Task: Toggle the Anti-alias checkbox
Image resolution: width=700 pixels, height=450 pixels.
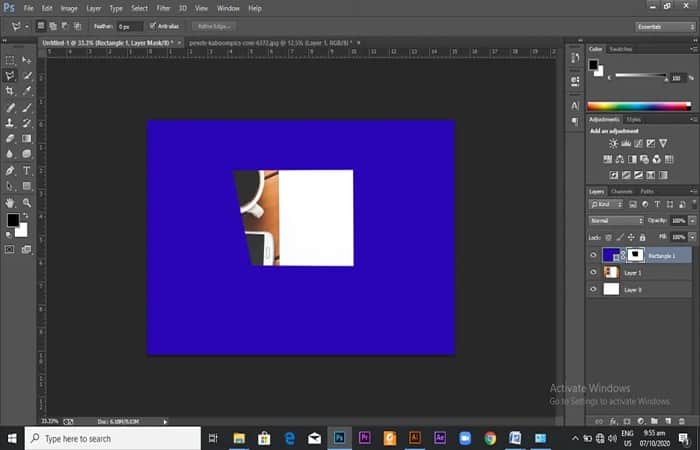Action: click(x=153, y=26)
